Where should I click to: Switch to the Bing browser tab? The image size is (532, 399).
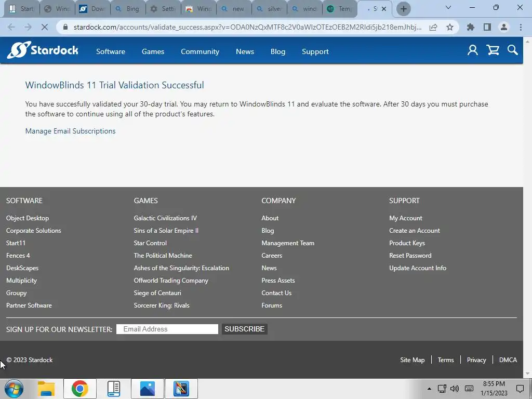pos(128,9)
